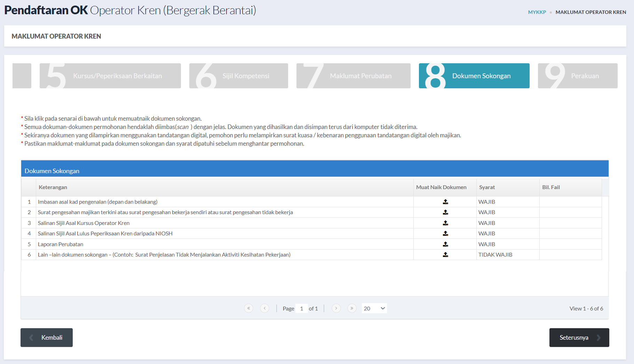
Task: Go to first page of table
Action: pos(248,308)
